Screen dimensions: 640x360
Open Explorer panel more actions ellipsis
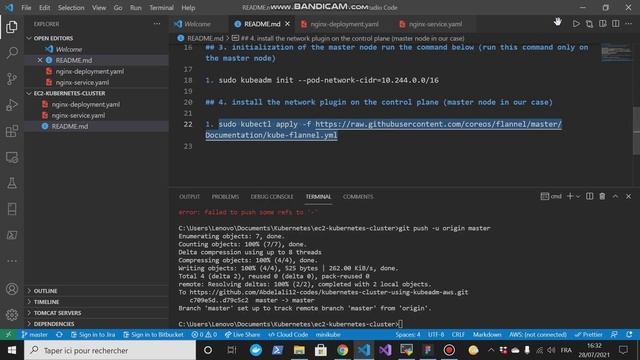tap(157, 24)
